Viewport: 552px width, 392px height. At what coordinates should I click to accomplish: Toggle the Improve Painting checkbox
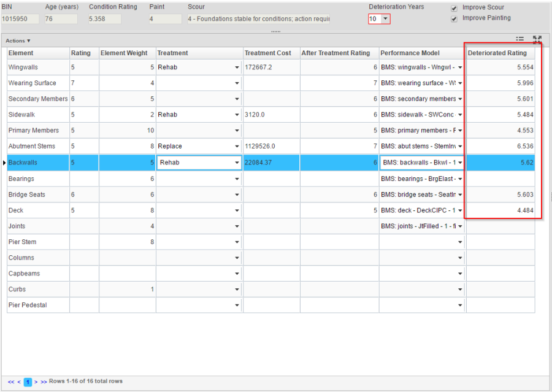[x=454, y=18]
